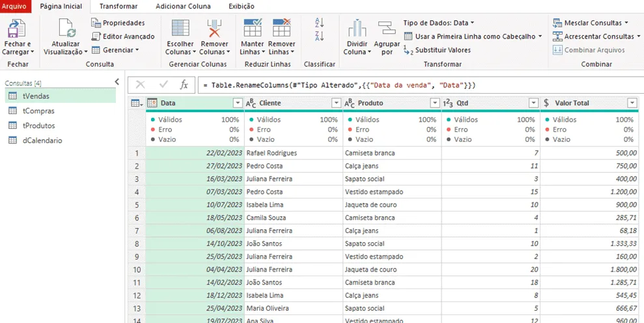Expand Usar a Primeira Linha como Cabeçalho
The image size is (644, 323).
(x=540, y=36)
